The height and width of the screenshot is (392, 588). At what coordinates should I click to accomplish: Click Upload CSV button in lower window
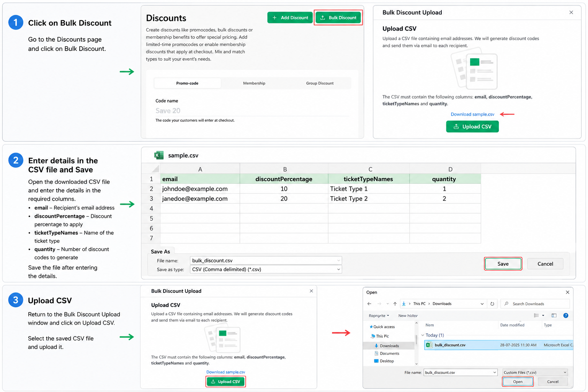coord(225,382)
